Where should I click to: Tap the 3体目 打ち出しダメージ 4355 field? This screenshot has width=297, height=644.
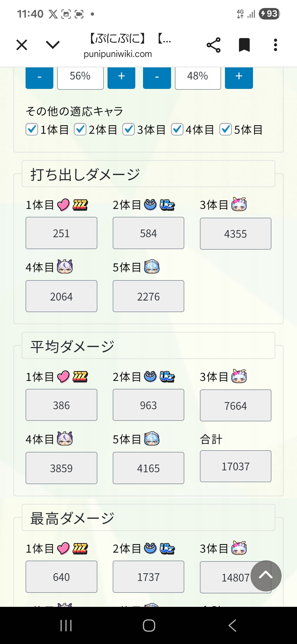click(235, 234)
